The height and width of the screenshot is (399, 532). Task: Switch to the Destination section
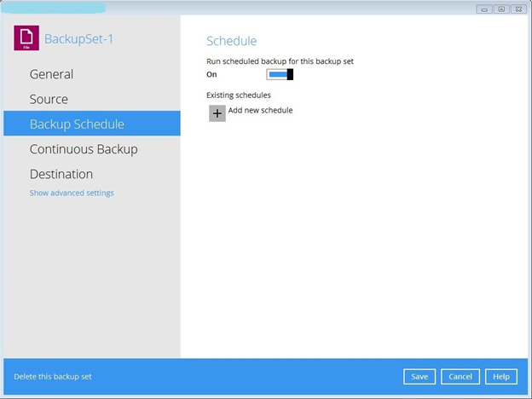[x=61, y=174]
